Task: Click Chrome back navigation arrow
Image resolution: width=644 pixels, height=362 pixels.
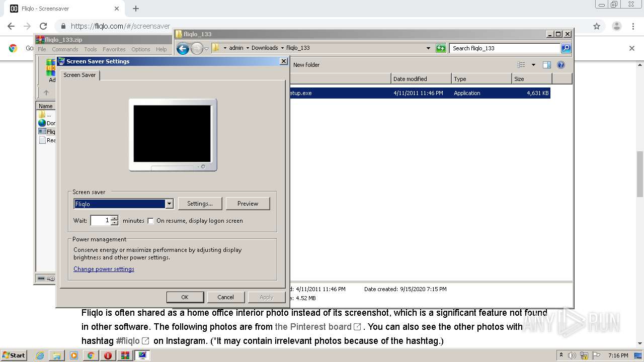Action: click(x=11, y=26)
